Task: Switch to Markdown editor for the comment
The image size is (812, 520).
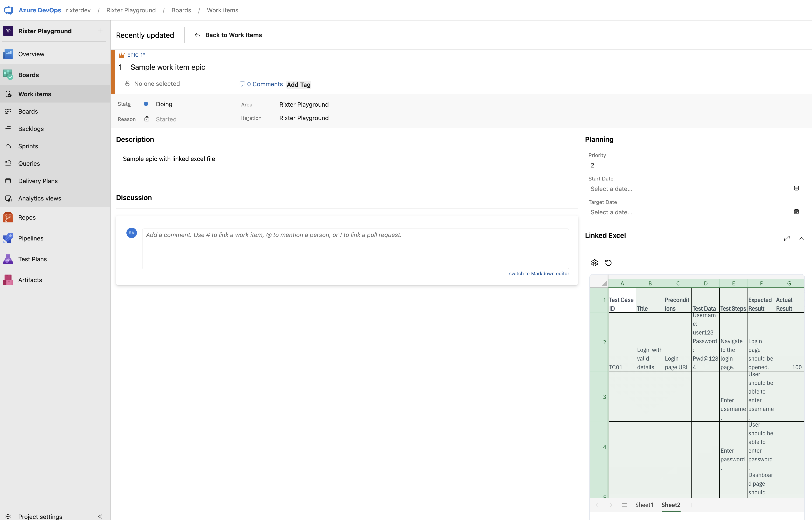Action: click(x=539, y=273)
